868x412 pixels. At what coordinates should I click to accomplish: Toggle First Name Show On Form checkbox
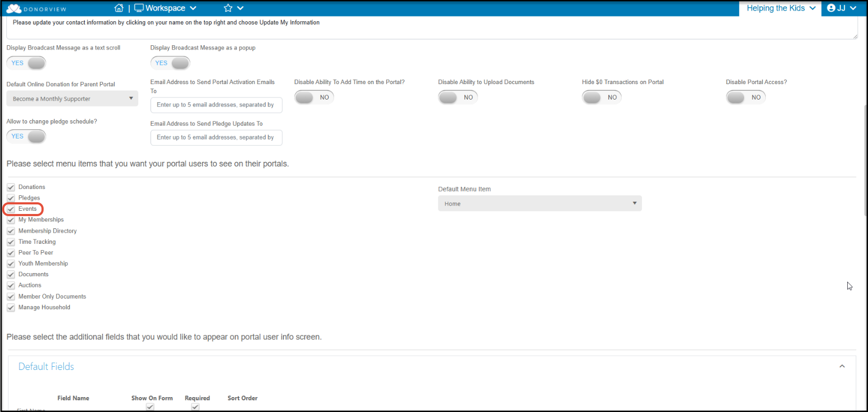pos(150,407)
